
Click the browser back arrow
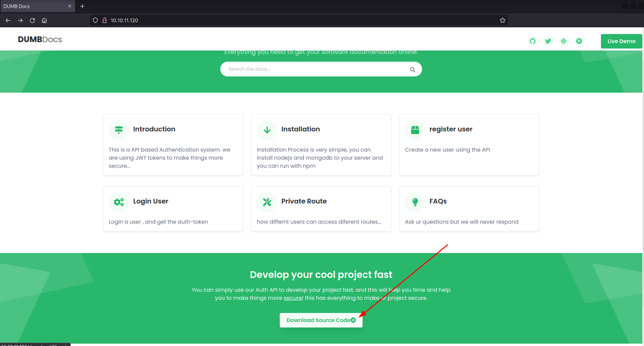tap(8, 20)
